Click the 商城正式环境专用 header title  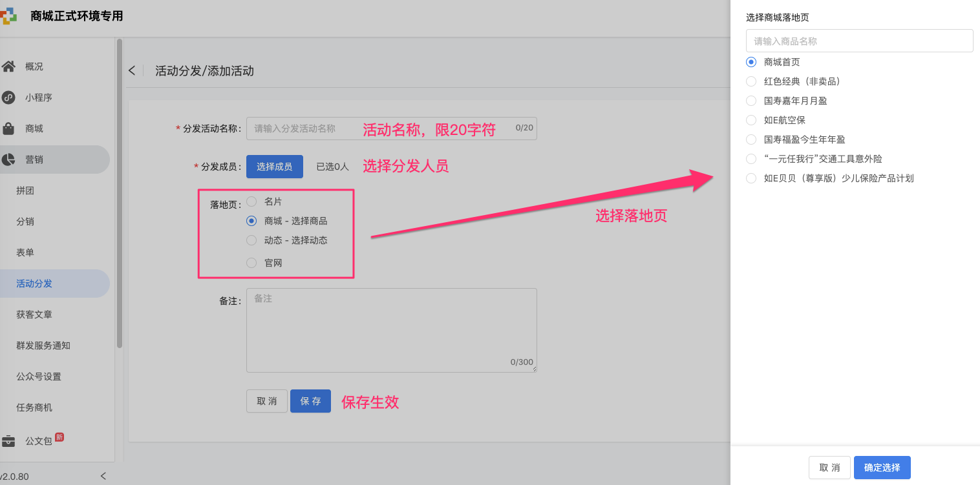coord(76,16)
